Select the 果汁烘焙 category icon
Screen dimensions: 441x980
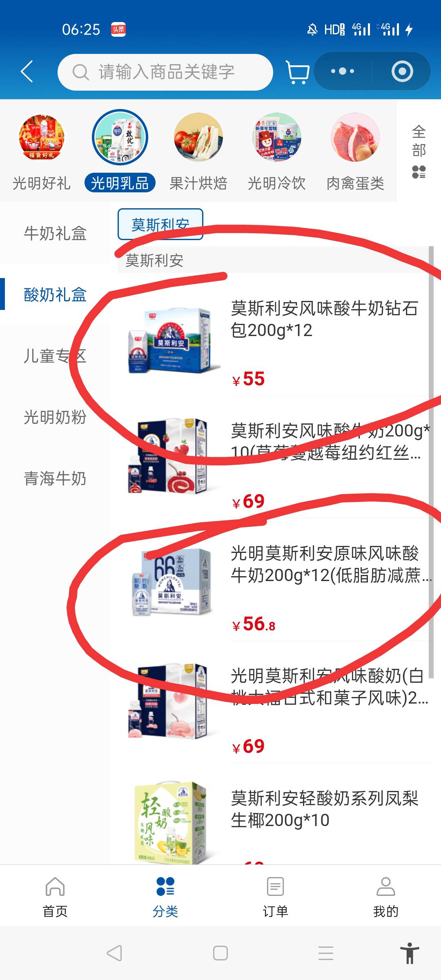tap(198, 138)
